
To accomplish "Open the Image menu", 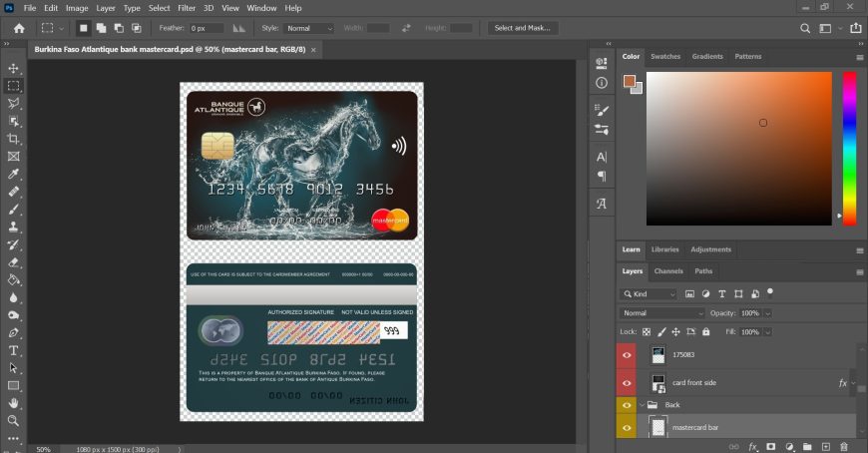I will pyautogui.click(x=77, y=8).
